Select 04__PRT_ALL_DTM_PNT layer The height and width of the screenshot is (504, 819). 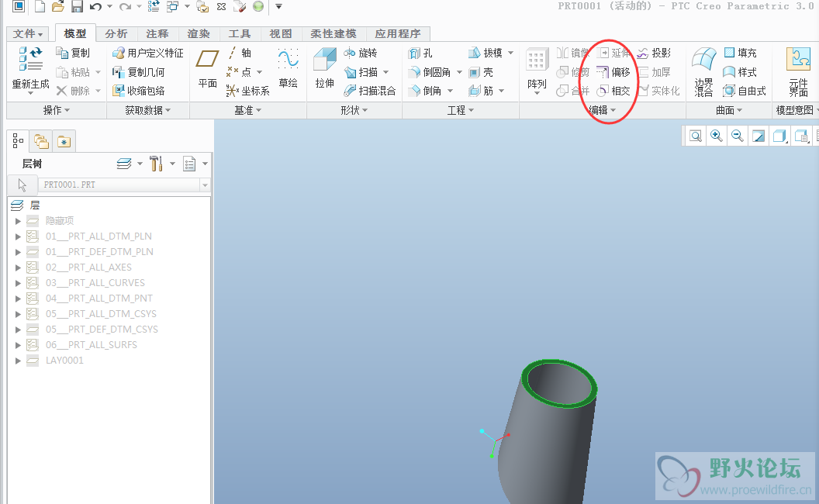pos(99,299)
